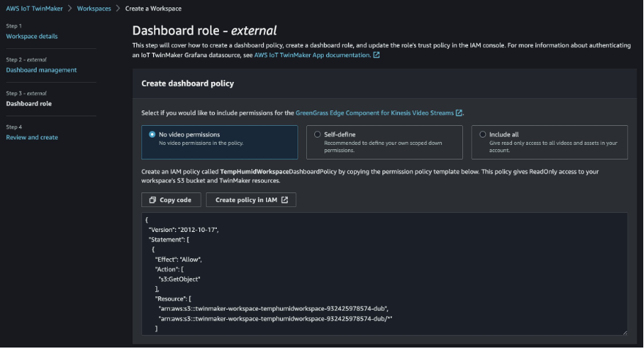Screen dimensions: 644x349
Task: Click Copy code button
Action: tap(171, 200)
